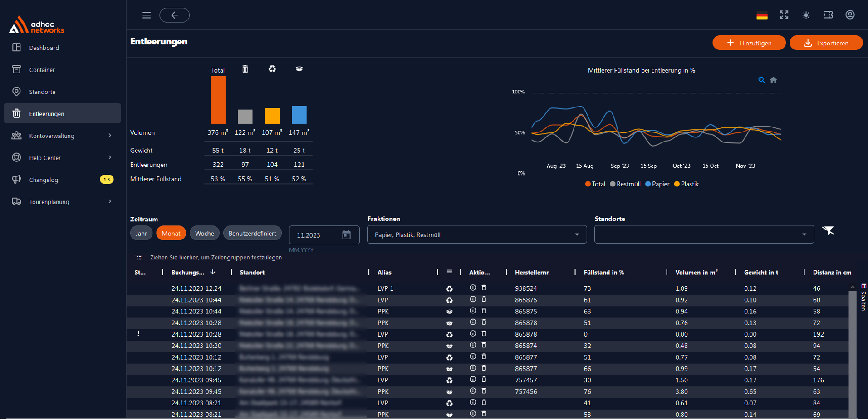The width and height of the screenshot is (868, 420).
Task: Open Container in sidebar
Action: [x=62, y=69]
